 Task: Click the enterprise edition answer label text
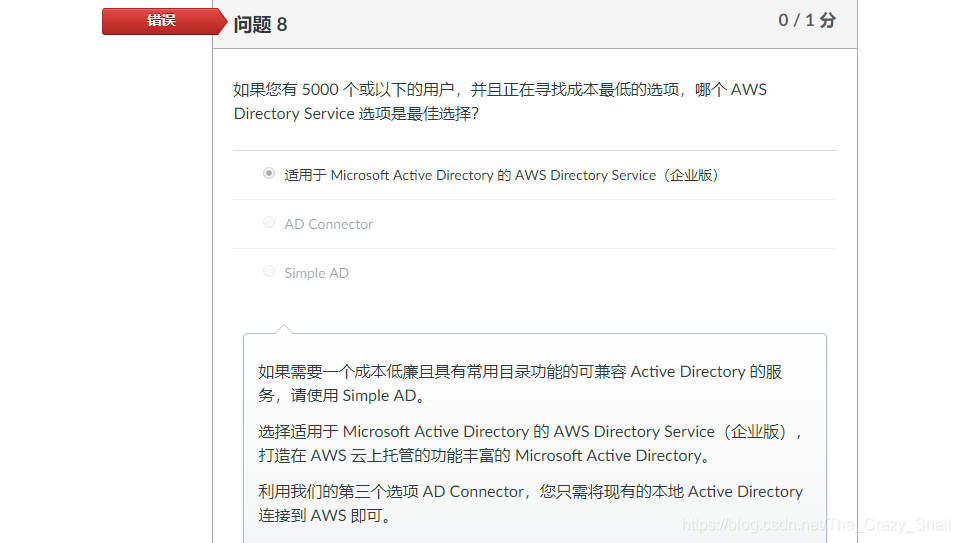coord(501,175)
